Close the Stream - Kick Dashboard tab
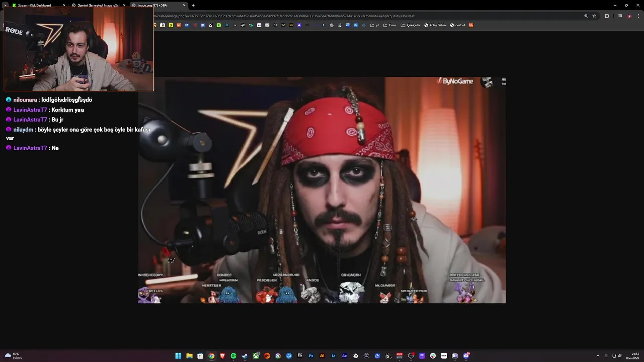The width and height of the screenshot is (644, 362). [64, 5]
